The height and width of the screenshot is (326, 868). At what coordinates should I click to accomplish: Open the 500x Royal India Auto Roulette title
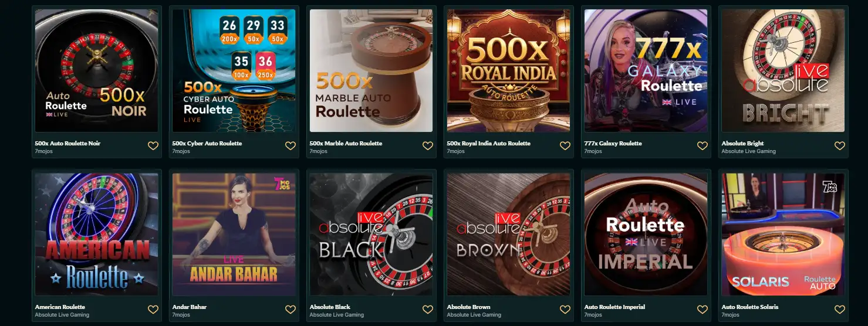point(488,143)
